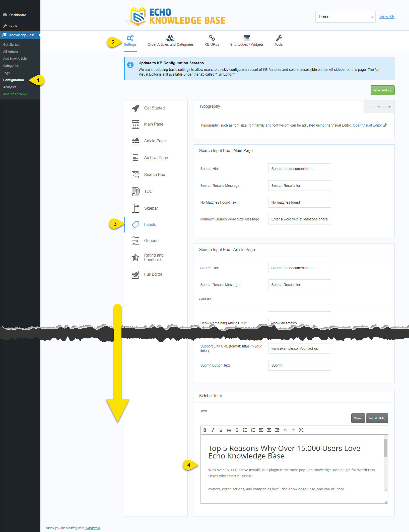Open the Demo knowledge base dropdown
This screenshot has height=532, width=409.
[x=345, y=17]
